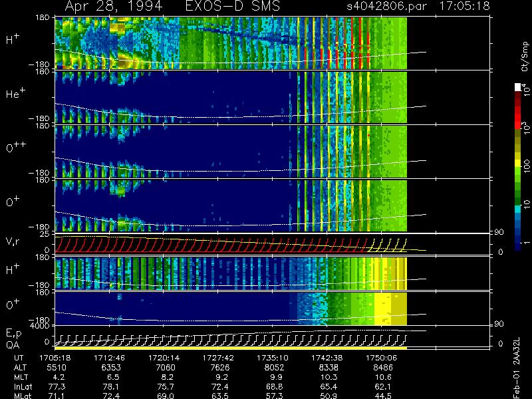Click altitude value '8052'
Screen dimensions: 532x399
274,368
